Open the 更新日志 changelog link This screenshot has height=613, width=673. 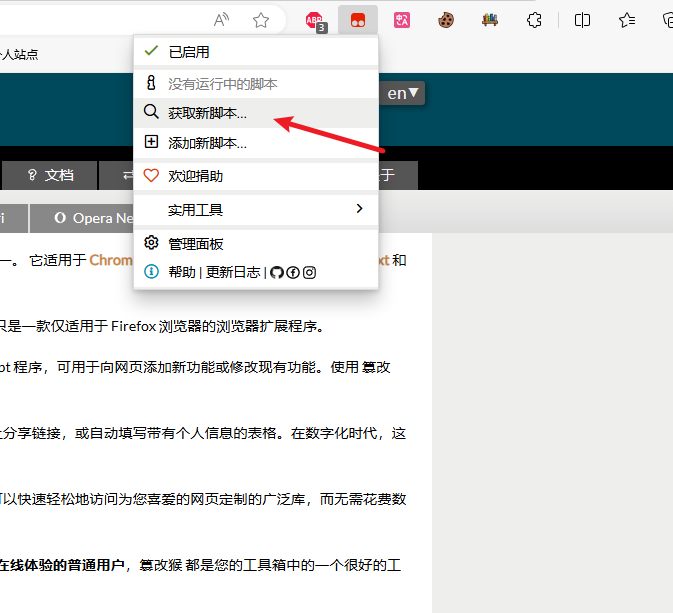[x=233, y=272]
